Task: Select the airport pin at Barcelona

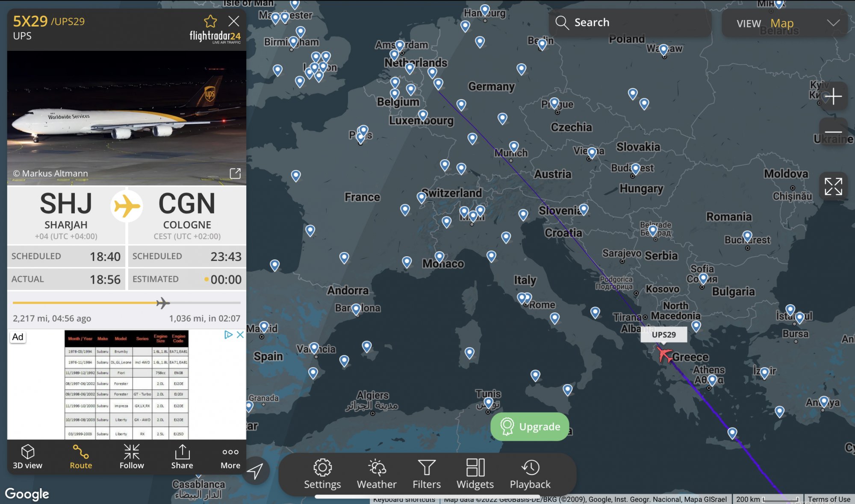Action: click(356, 309)
